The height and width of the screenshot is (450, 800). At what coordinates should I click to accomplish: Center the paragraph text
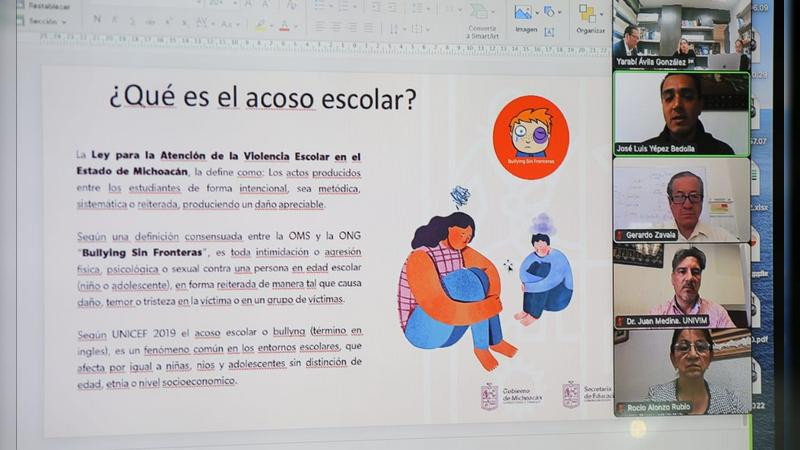(x=336, y=27)
